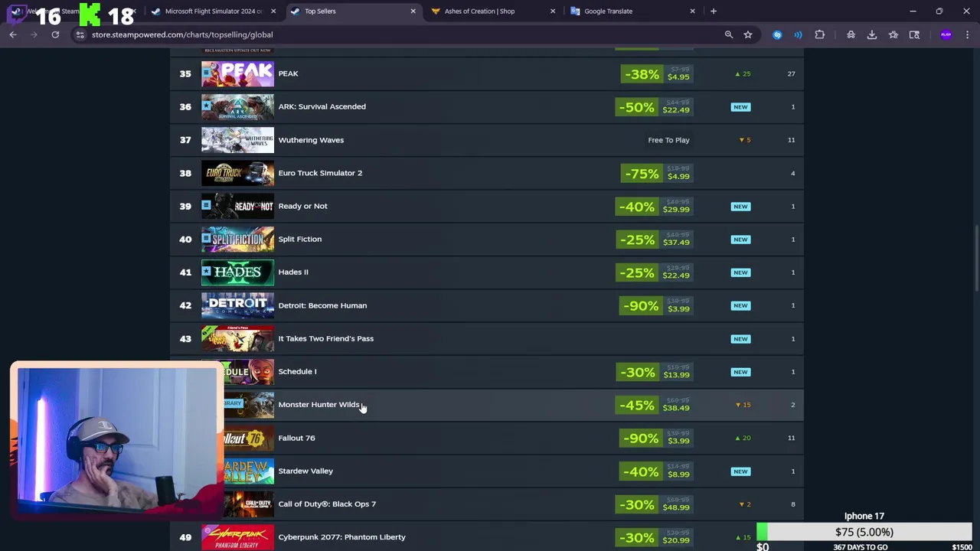
Task: Click Monster Hunter Wilds -45% discount
Action: point(636,405)
